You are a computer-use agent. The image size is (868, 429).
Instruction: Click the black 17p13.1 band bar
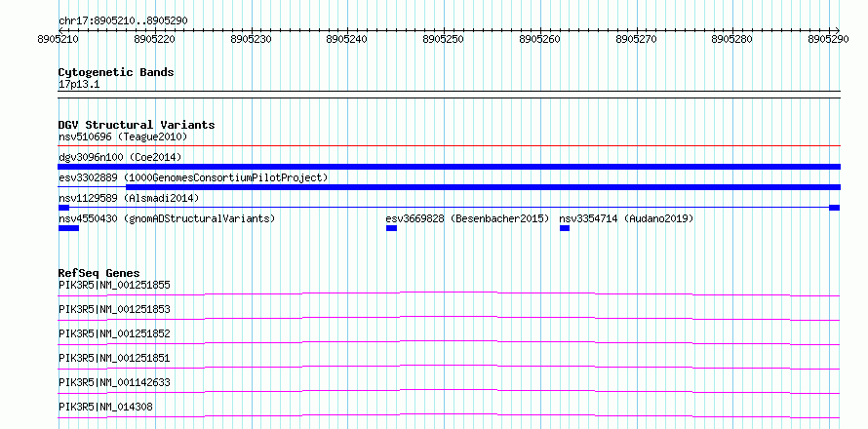[x=450, y=95]
